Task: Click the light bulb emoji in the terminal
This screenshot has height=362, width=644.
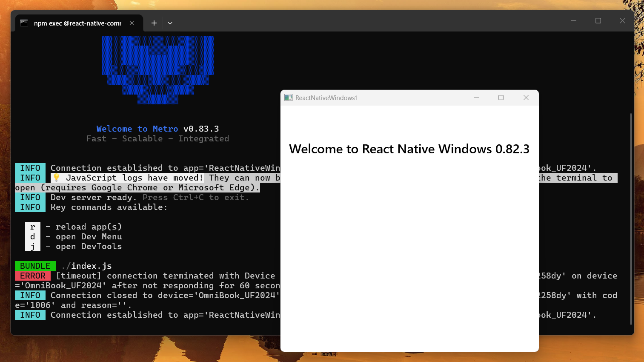Action: click(x=56, y=178)
